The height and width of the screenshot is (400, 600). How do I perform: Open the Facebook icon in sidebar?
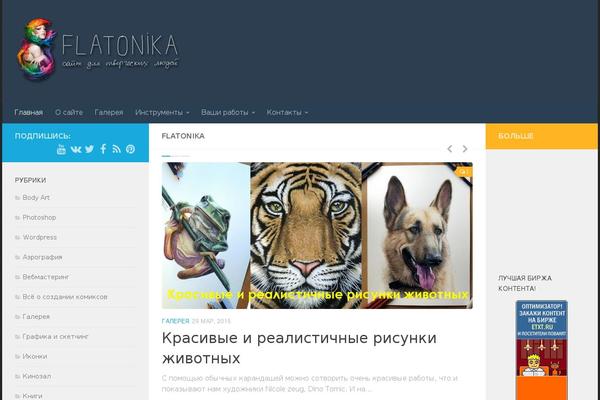point(103,149)
